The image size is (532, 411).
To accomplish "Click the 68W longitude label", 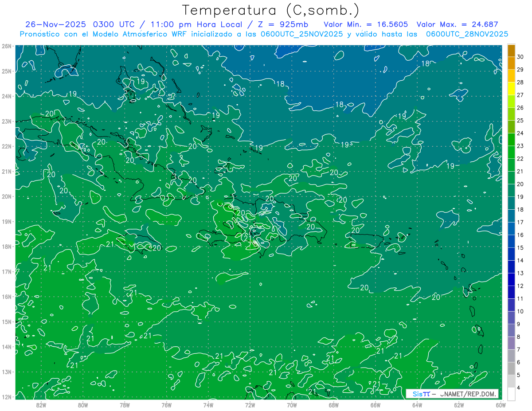I will 334,405.
